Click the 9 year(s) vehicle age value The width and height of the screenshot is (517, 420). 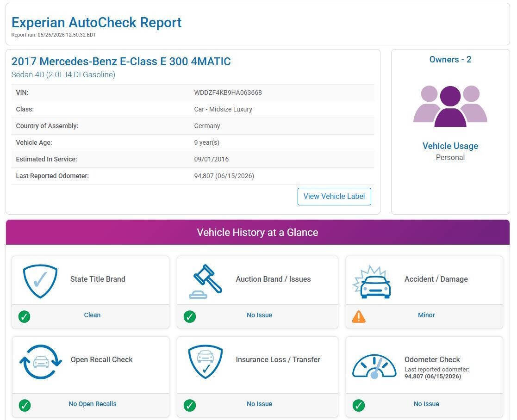coord(206,142)
